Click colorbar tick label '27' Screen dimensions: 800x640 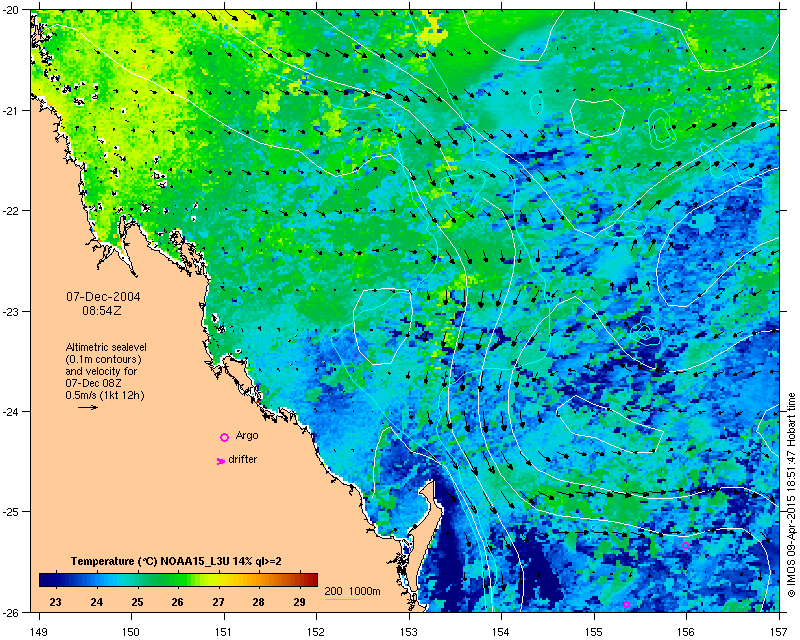tap(218, 602)
